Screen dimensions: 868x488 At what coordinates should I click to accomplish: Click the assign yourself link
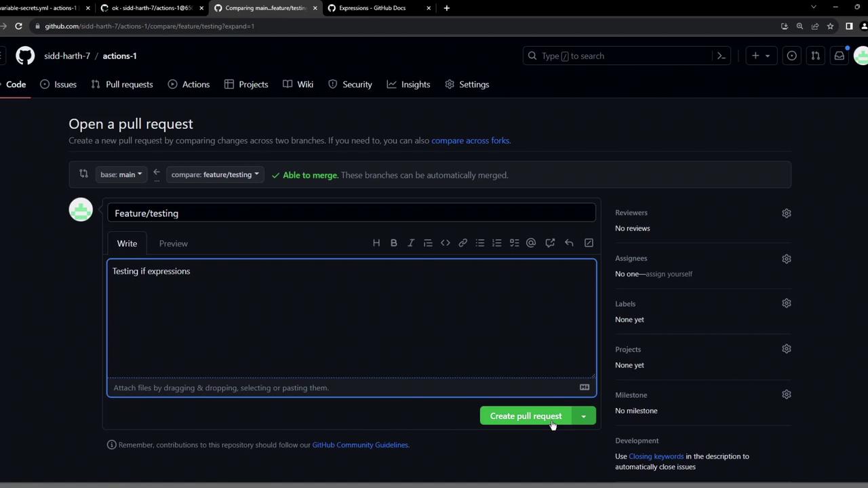pos(669,274)
